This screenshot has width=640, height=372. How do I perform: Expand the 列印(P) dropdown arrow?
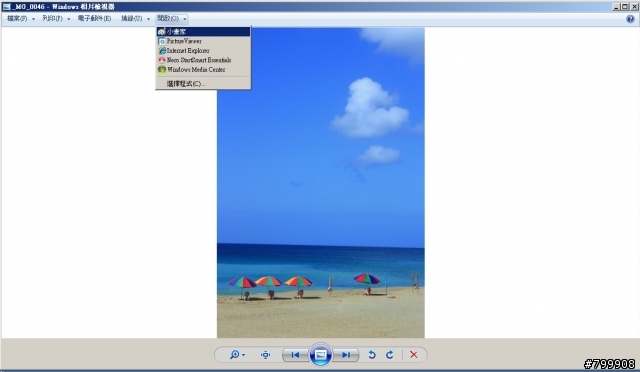(69, 19)
